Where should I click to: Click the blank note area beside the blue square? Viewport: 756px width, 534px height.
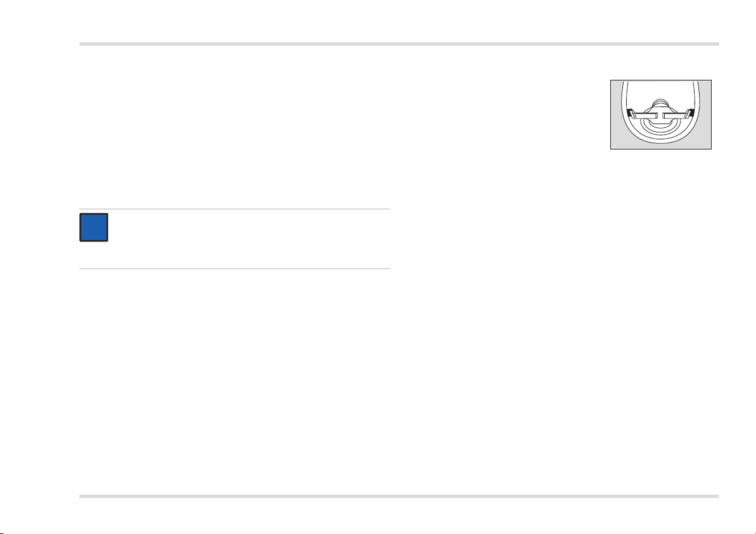(x=250, y=239)
